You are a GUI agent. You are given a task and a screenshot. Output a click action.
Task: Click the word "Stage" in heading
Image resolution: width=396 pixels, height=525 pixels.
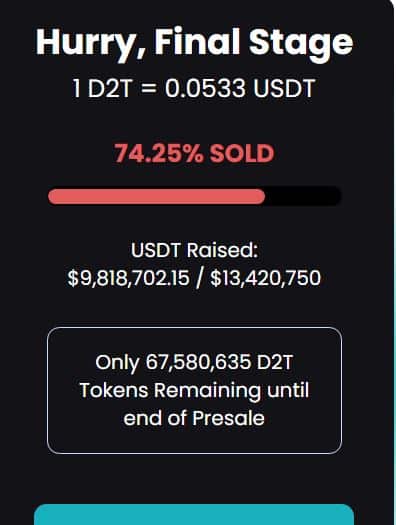coord(301,45)
